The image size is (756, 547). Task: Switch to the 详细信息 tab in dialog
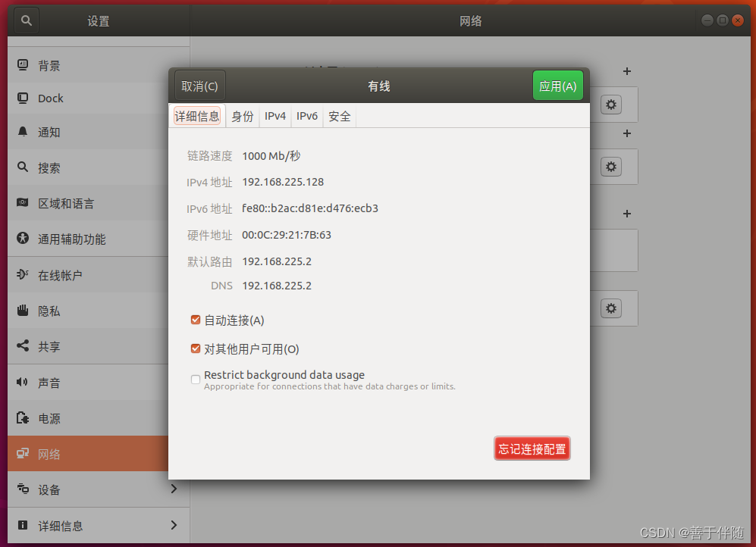click(196, 116)
